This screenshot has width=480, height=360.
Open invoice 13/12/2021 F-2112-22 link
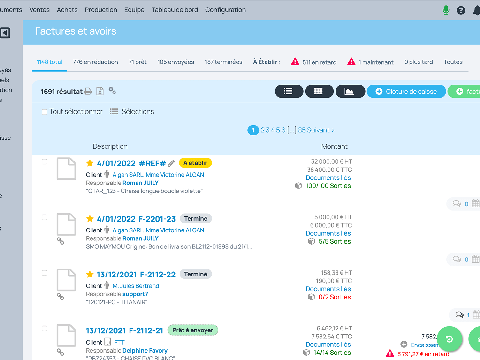coord(136,274)
